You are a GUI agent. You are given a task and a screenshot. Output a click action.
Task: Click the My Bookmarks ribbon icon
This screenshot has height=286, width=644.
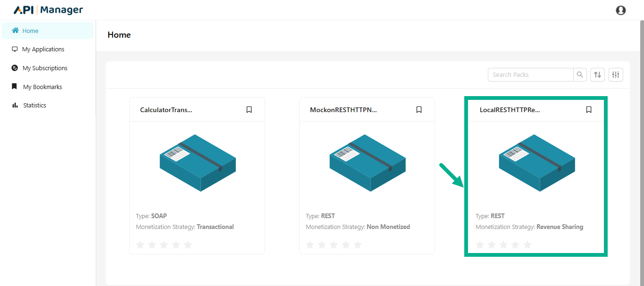click(x=15, y=87)
